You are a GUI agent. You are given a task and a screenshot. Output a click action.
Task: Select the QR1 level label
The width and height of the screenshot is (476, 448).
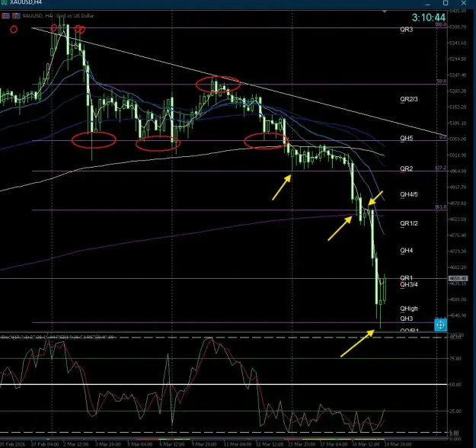coord(406,277)
